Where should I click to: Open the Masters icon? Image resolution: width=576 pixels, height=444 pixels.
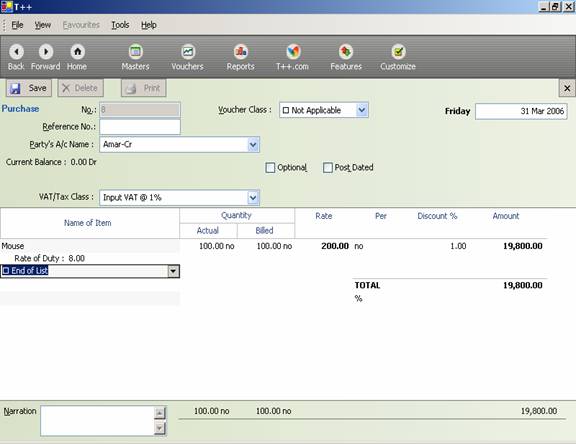point(136,52)
